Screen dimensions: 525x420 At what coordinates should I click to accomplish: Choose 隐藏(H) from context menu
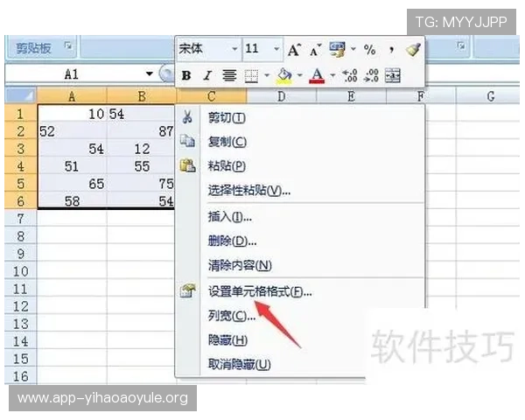click(x=227, y=340)
